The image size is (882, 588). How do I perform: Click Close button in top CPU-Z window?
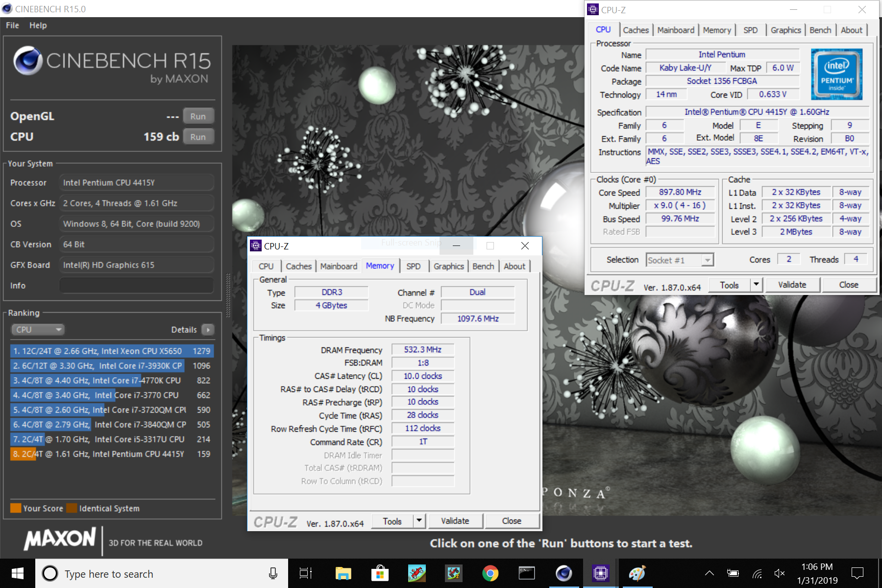coord(848,285)
